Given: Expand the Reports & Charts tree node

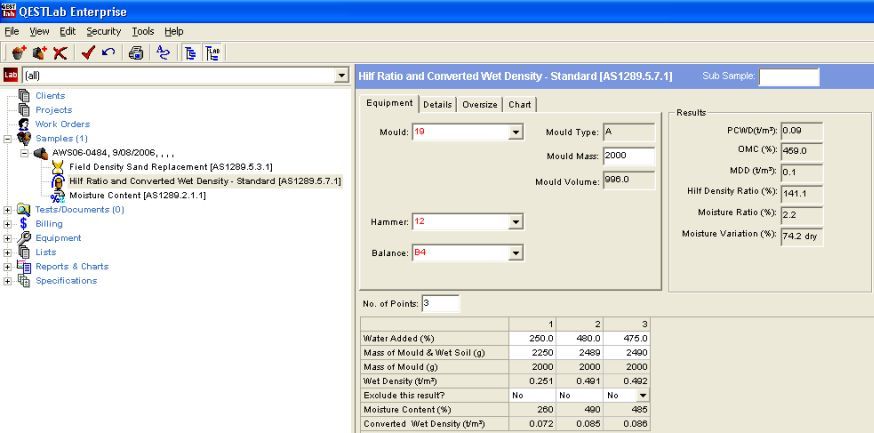Looking at the screenshot, I should [8, 266].
